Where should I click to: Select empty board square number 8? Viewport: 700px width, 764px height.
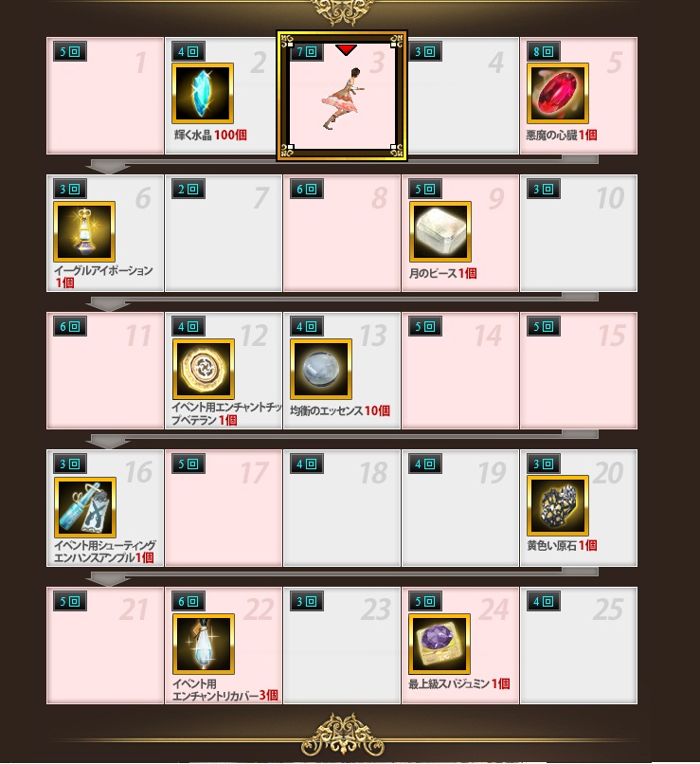tap(342, 233)
